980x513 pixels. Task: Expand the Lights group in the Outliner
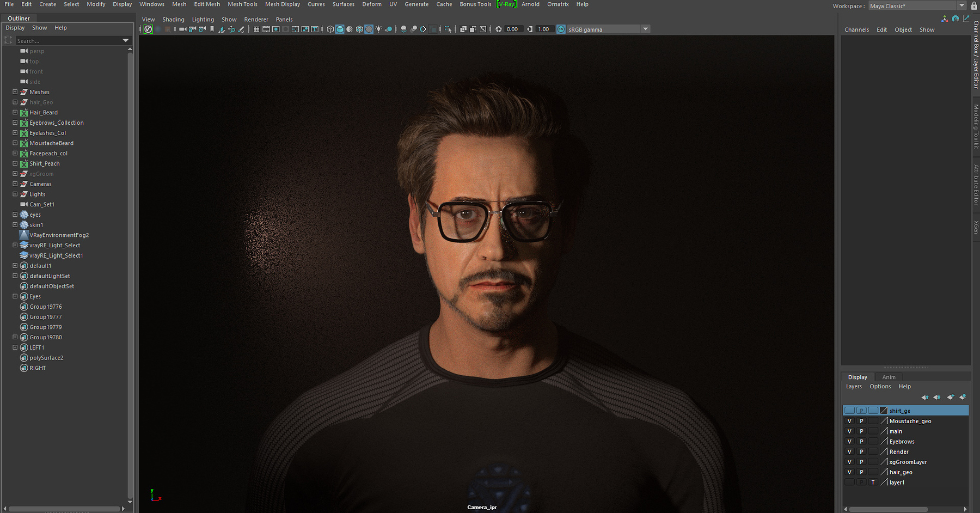coord(15,194)
